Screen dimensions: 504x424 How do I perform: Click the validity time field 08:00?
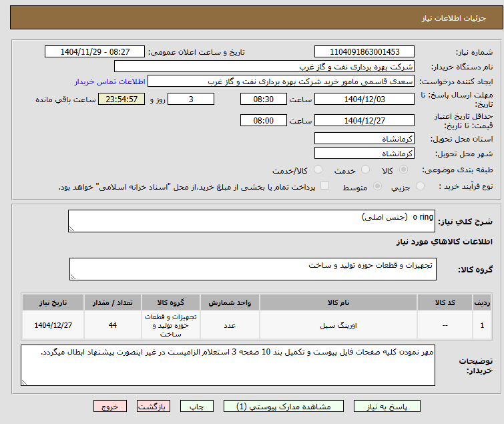pos(264,121)
